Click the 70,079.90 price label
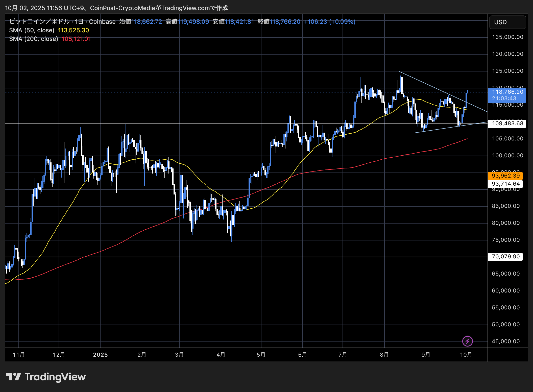 pyautogui.click(x=505, y=257)
